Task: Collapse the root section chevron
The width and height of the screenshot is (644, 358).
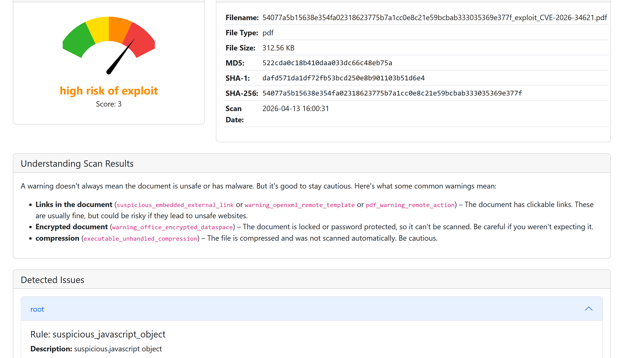Action: (589, 309)
